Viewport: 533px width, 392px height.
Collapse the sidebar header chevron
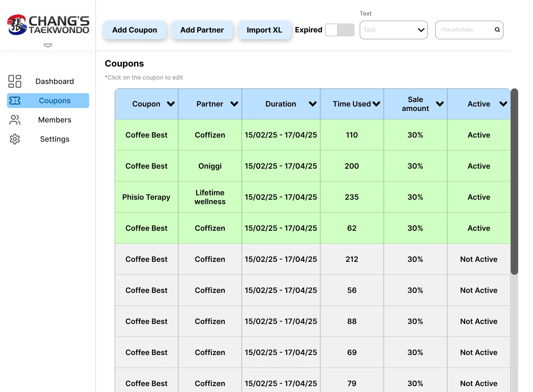click(48, 45)
